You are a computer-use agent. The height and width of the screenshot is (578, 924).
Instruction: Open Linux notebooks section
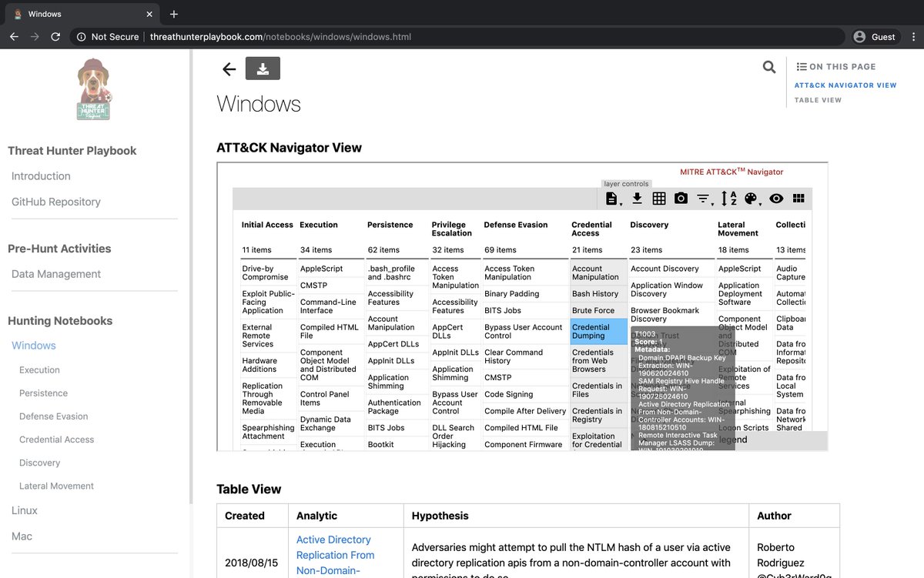(x=25, y=510)
